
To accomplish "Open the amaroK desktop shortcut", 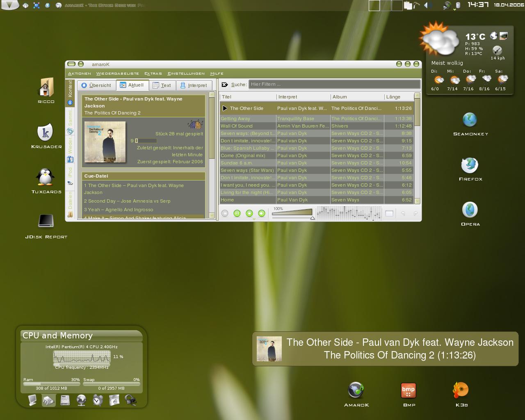I will [356, 395].
